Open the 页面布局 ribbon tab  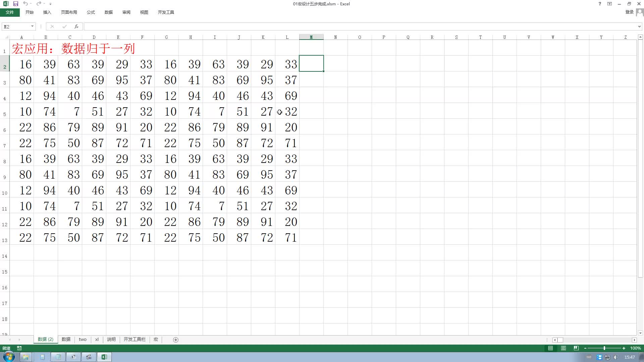pos(69,12)
